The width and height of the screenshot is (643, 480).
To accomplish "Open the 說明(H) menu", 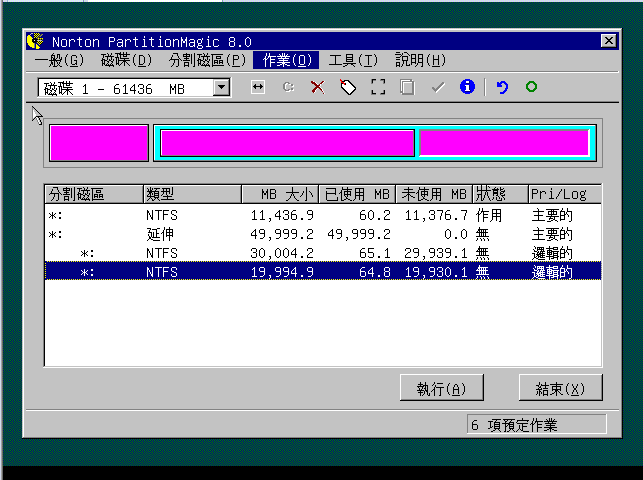I will pyautogui.click(x=420, y=60).
